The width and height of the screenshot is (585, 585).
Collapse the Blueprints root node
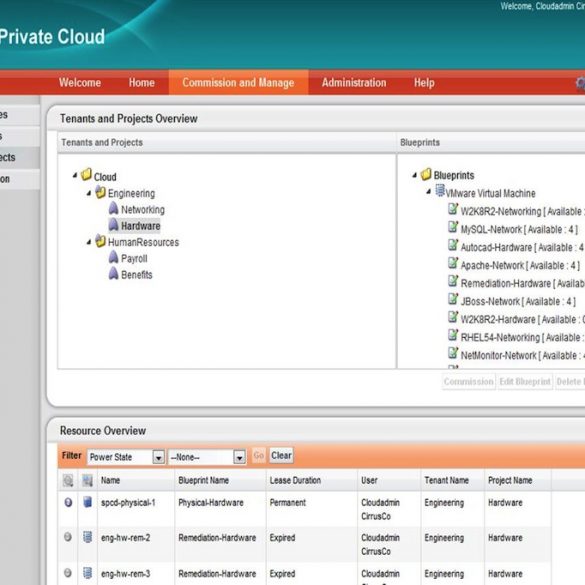414,175
